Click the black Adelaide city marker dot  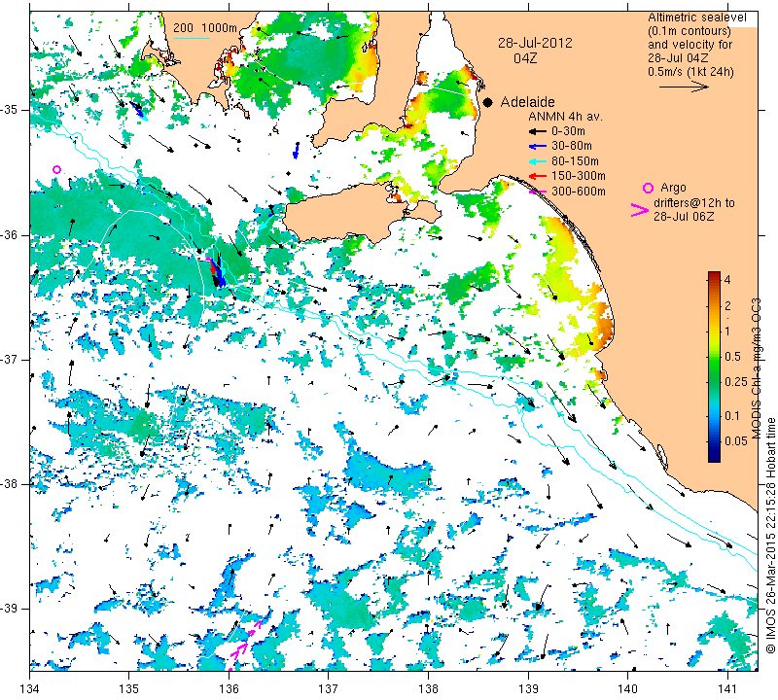tap(488, 102)
